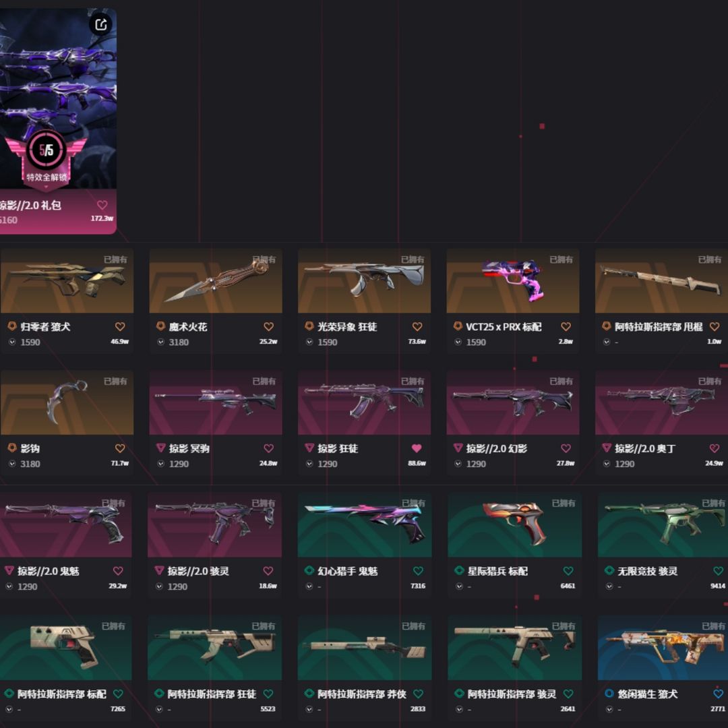Unfavorite the 掠影 狂徒 filled pink heart
This screenshot has width=728, height=728.
click(417, 448)
